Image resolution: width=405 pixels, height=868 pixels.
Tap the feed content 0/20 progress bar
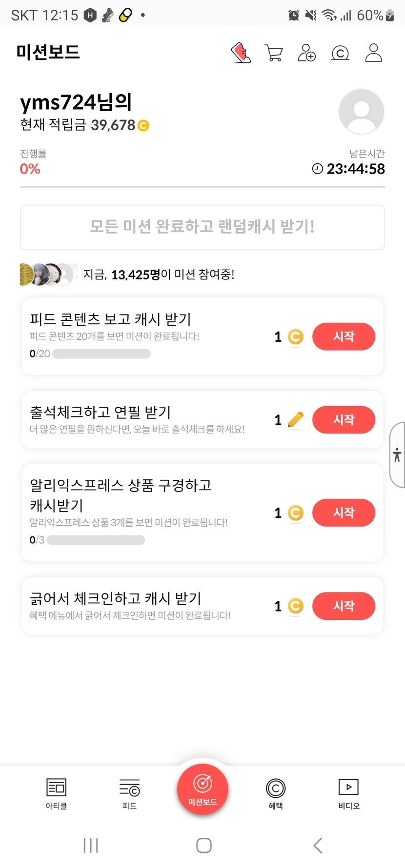101,354
